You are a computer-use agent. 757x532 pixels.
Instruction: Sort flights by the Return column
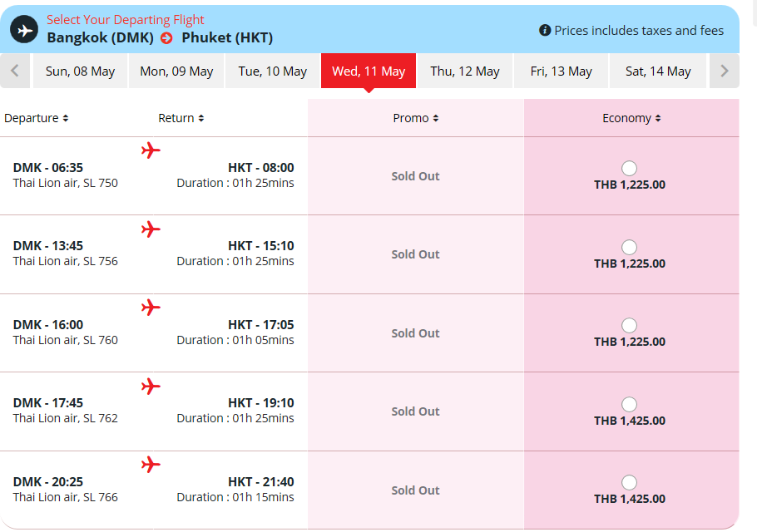pyautogui.click(x=181, y=118)
